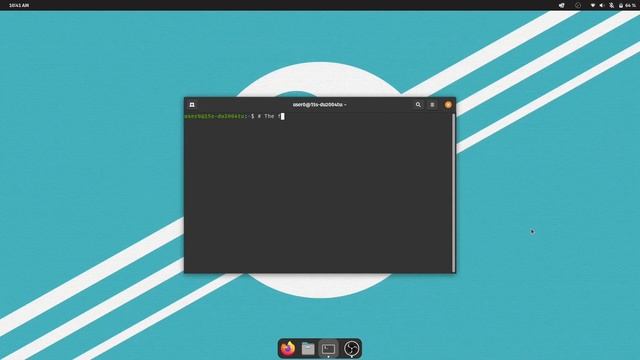The image size is (640, 360).
Task: Click the clock in the top bar
Action: (19, 5)
